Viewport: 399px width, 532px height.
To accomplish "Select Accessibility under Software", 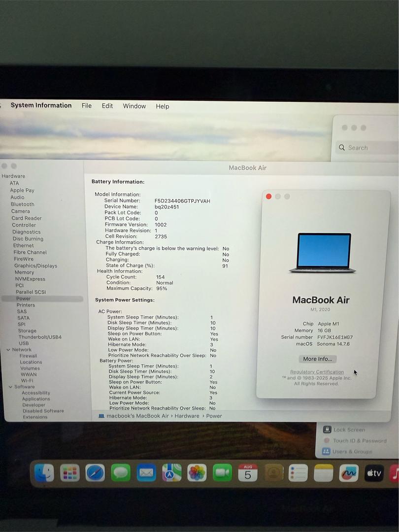I will tap(36, 393).
